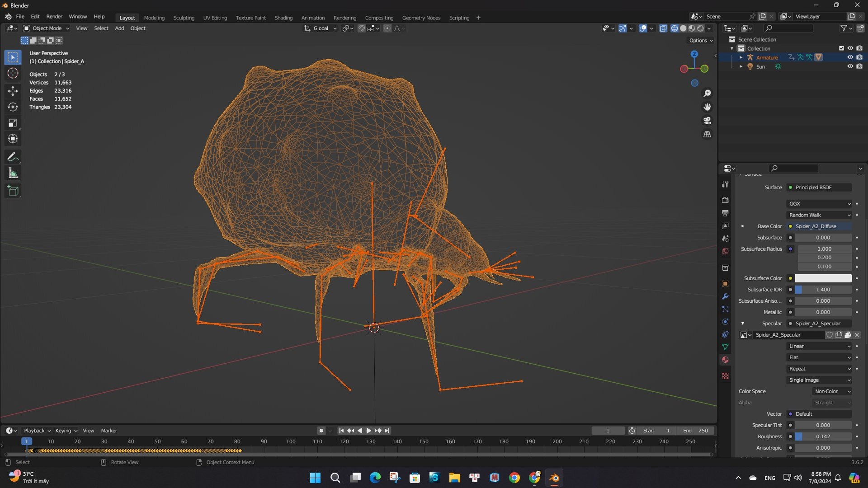868x488 pixels.
Task: Open viewport Options dropdown
Action: [x=701, y=41]
